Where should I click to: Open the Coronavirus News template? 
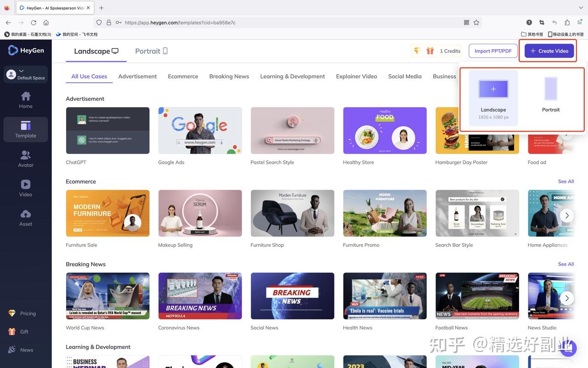pos(200,296)
